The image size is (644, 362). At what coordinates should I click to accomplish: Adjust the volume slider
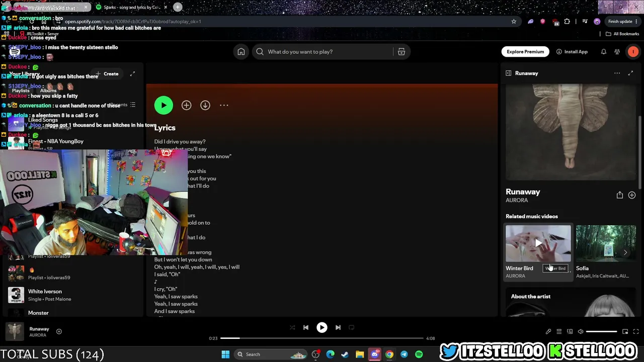coord(602,332)
